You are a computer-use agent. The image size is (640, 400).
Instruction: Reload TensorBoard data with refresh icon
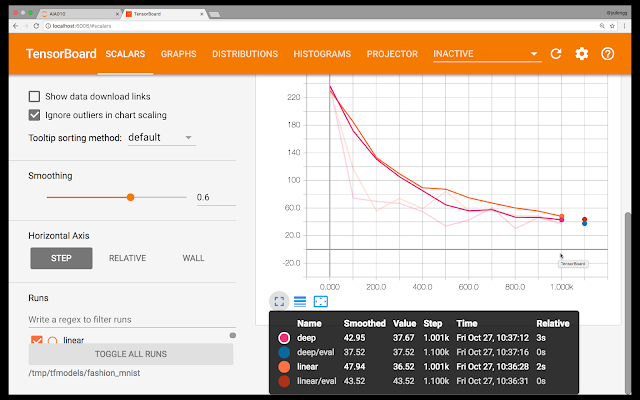pyautogui.click(x=556, y=54)
